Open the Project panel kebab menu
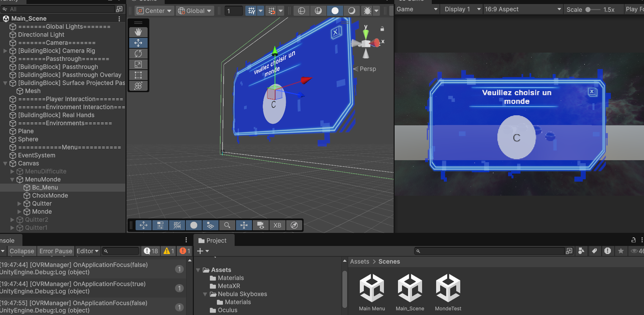The image size is (644, 315). pyautogui.click(x=642, y=240)
